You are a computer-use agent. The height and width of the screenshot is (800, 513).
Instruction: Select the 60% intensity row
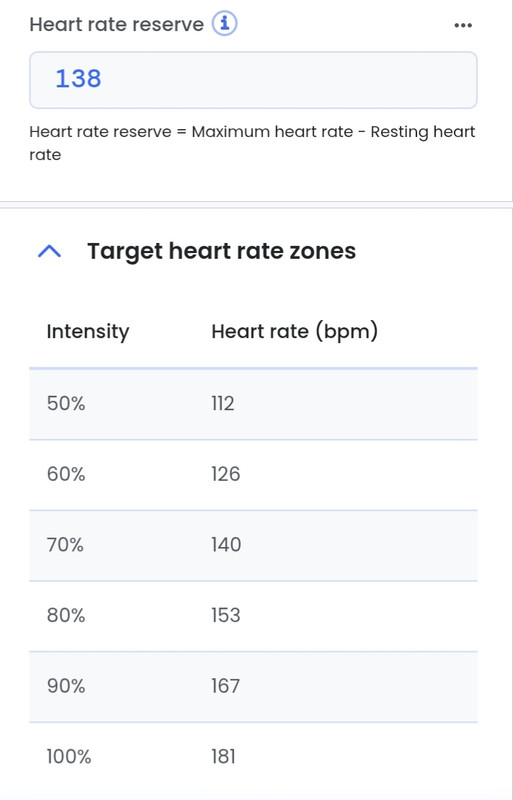(x=253, y=474)
